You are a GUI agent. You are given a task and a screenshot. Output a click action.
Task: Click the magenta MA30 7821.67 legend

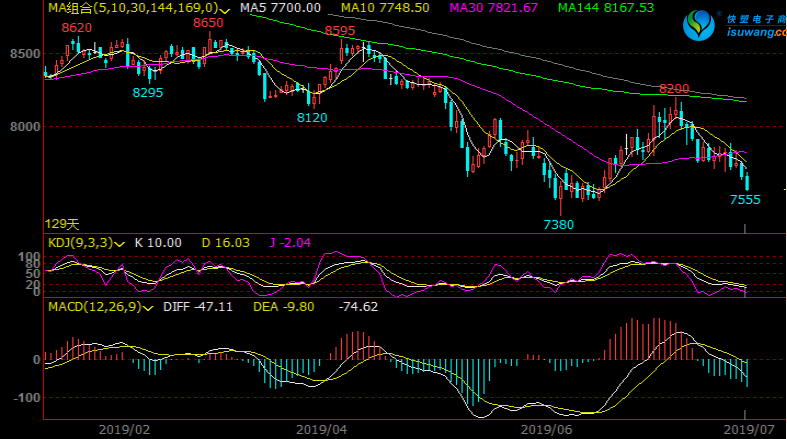494,8
